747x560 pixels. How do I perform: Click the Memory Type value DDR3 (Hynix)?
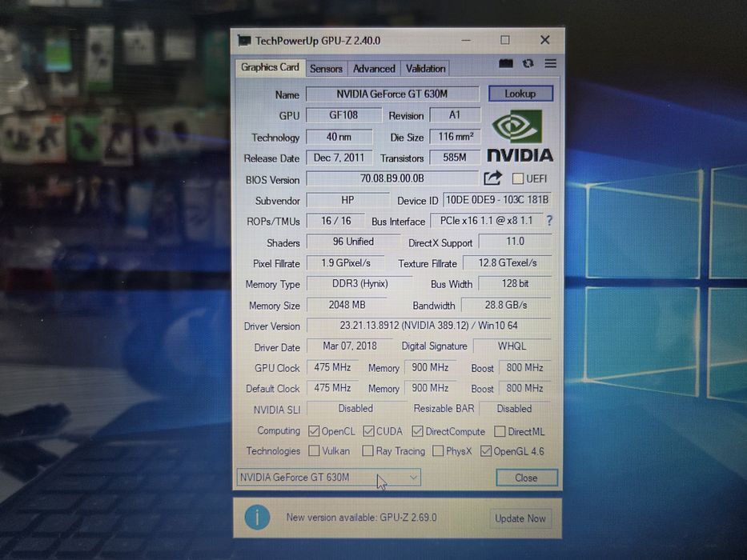click(x=359, y=283)
